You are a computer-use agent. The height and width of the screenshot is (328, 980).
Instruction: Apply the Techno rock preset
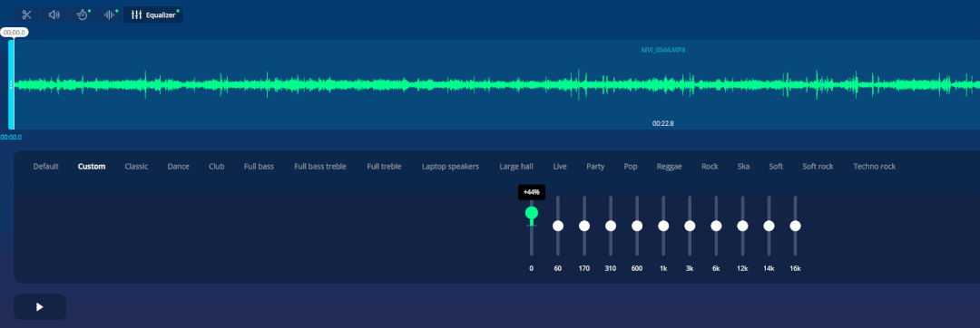[x=875, y=167]
